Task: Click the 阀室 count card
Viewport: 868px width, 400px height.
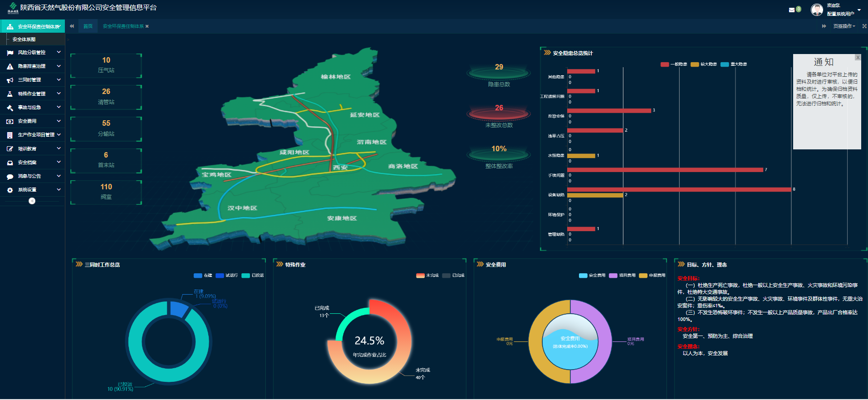Action: (106, 193)
